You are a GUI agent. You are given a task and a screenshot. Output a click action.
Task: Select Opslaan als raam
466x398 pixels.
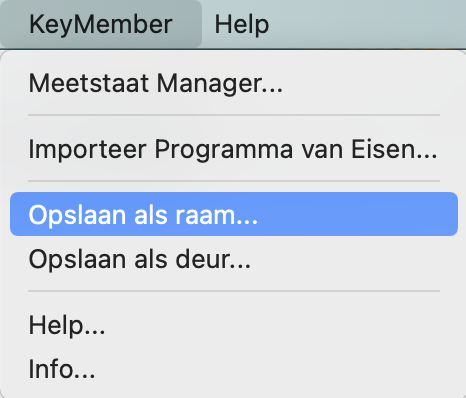(234, 214)
